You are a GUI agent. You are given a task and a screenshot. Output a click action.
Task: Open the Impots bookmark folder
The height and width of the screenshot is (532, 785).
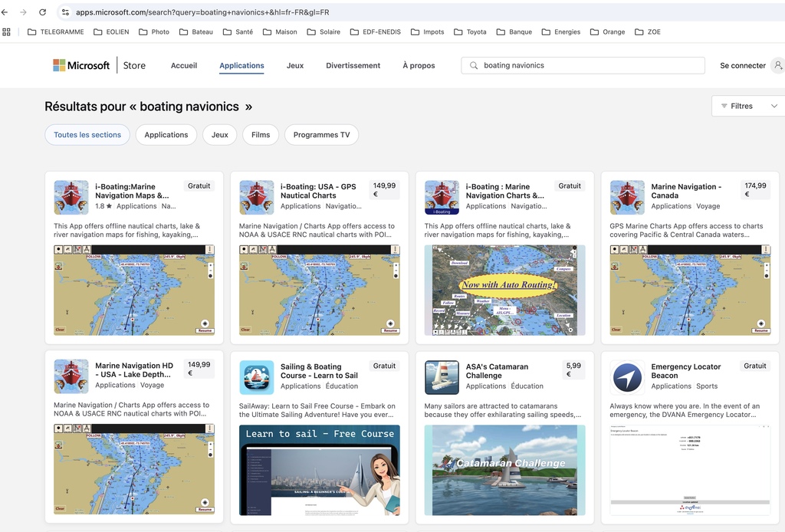(x=427, y=32)
